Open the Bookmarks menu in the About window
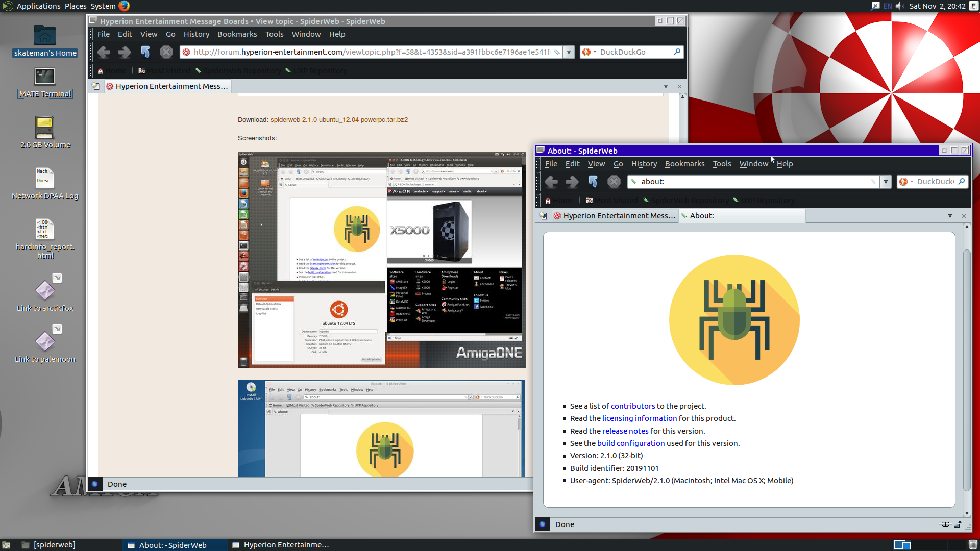 [x=684, y=164]
